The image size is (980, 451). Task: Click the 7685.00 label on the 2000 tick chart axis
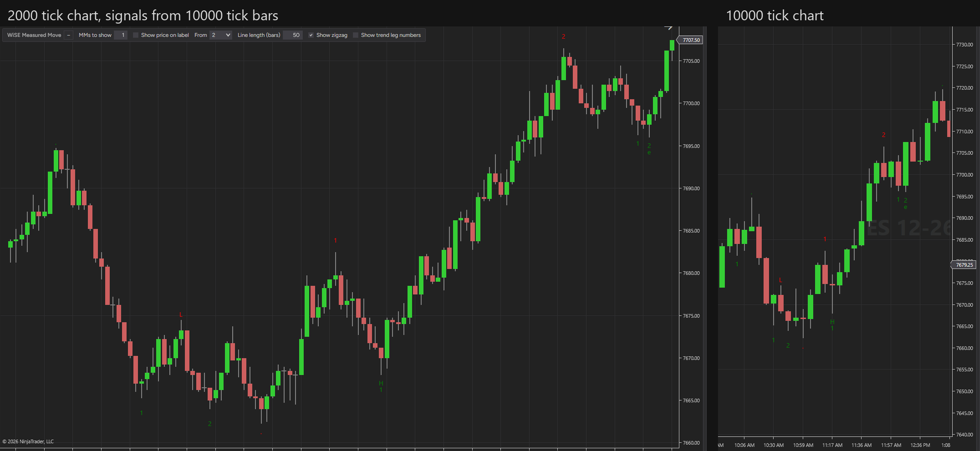point(691,231)
